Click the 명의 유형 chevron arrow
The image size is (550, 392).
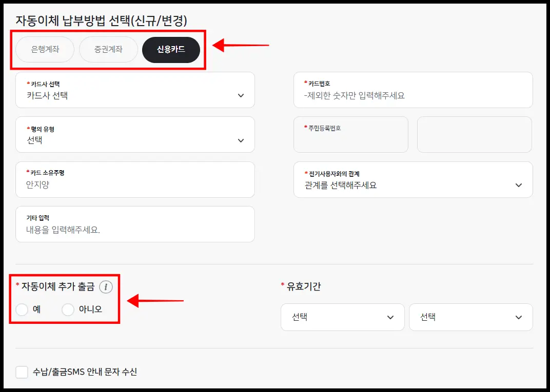(241, 139)
